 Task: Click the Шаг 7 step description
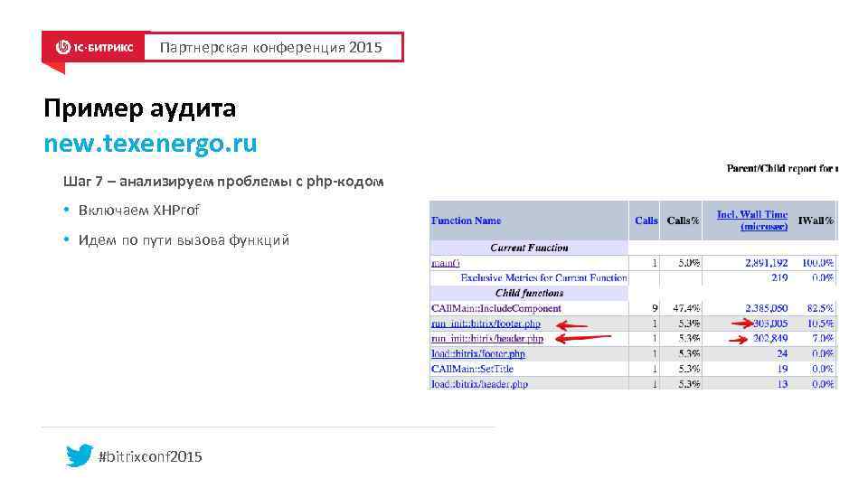click(223, 182)
